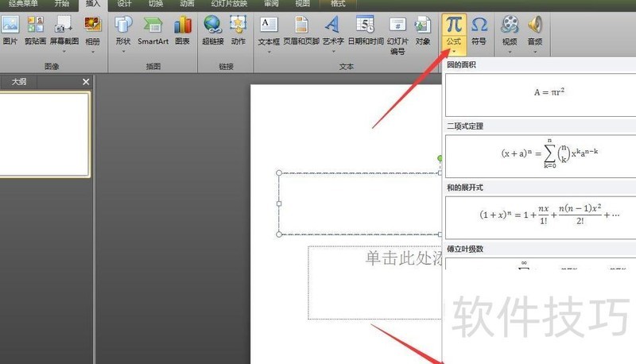Switch to the 设计 tab
Image resolution: width=636 pixels, height=364 pixels.
click(x=124, y=4)
